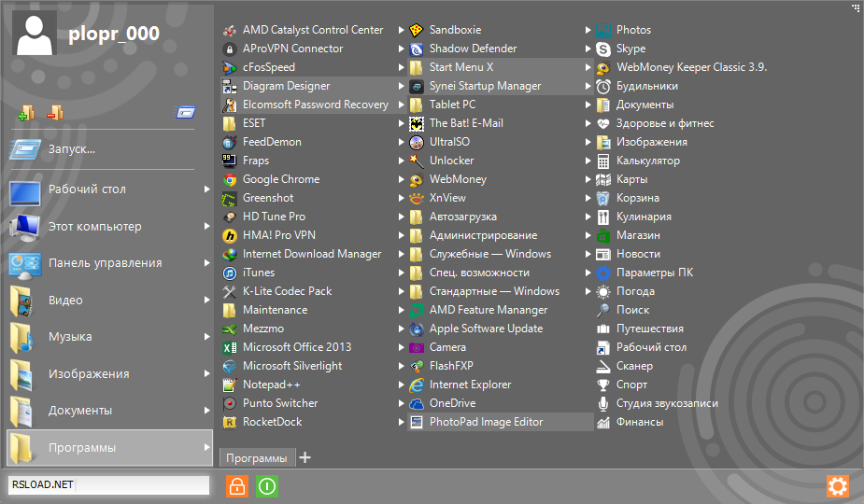Open Skype in the programs list
864x504 pixels.
[630, 49]
